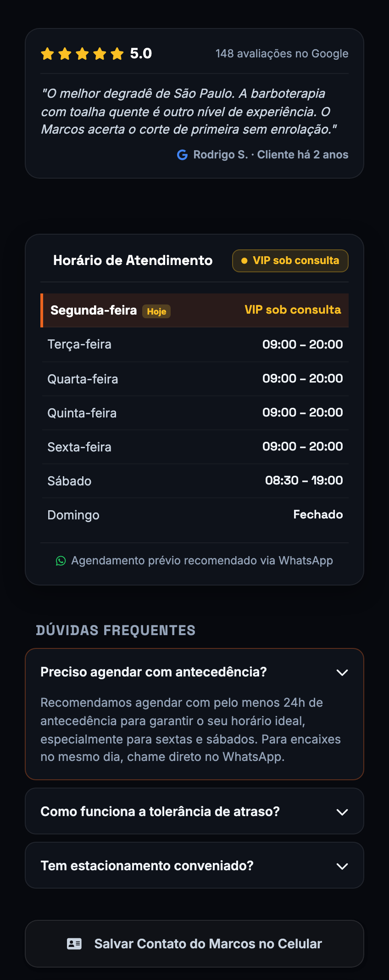Open '148 avaliações no Google' link
Screen dimensions: 389x980
coord(282,54)
